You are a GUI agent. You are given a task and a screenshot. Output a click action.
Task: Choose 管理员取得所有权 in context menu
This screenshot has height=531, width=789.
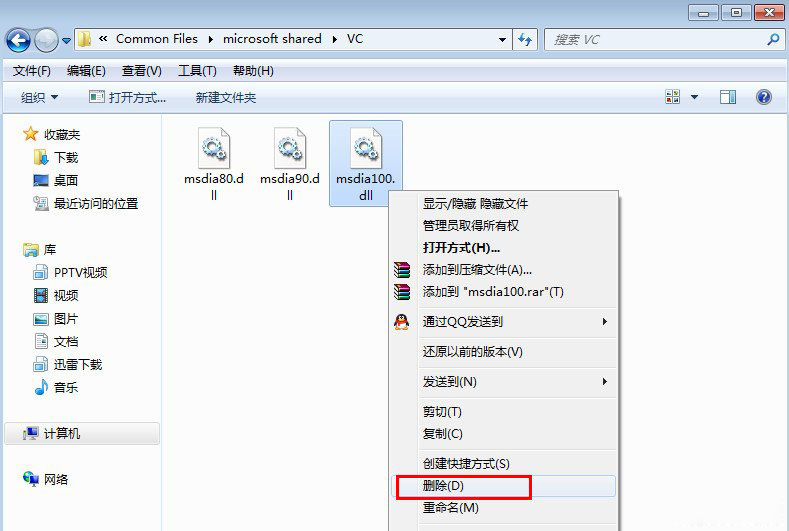coord(470,225)
